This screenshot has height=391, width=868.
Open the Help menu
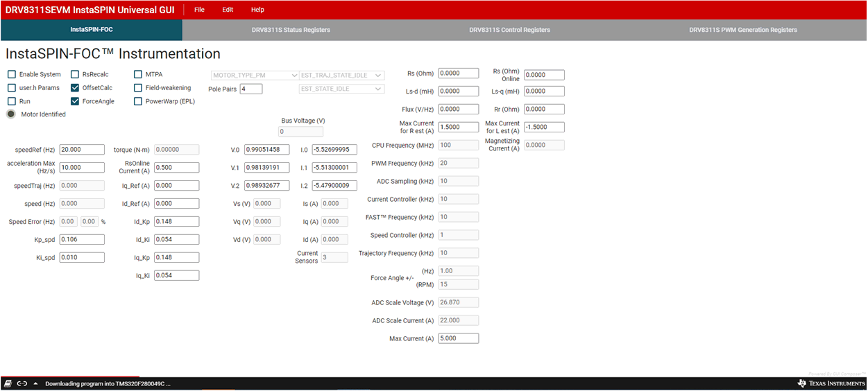point(257,10)
